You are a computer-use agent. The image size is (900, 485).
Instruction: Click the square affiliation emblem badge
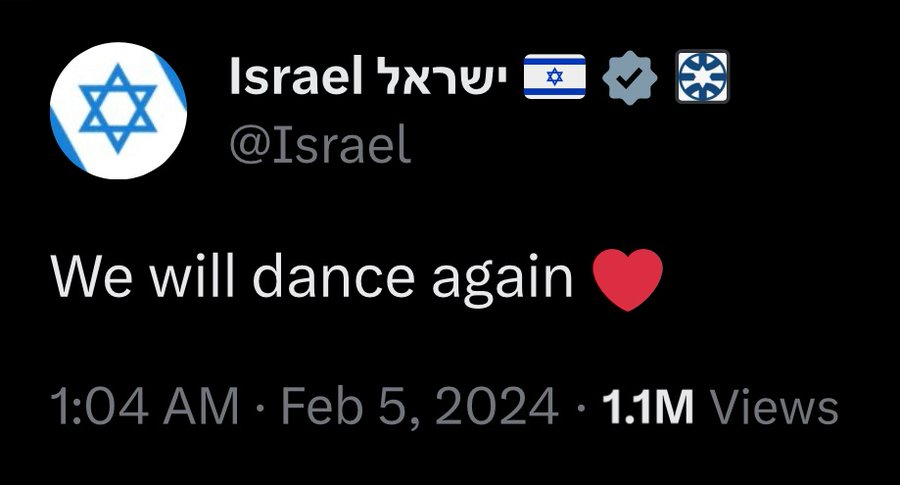pos(703,79)
